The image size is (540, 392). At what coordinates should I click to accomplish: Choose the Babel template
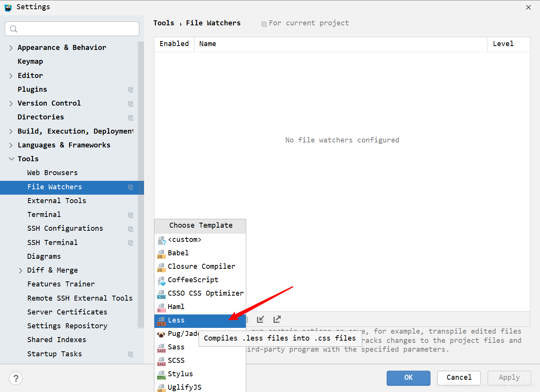point(200,253)
